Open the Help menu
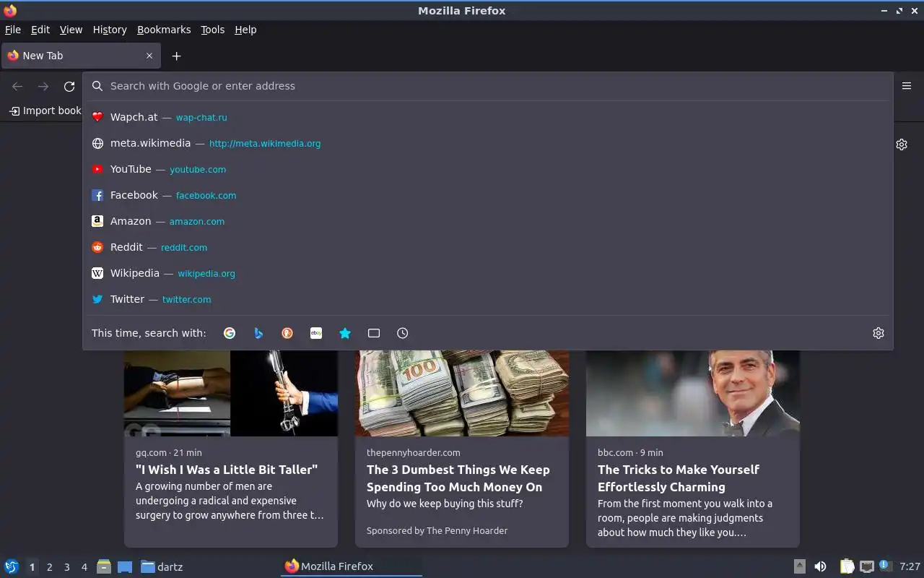This screenshot has width=924, height=578. [x=245, y=30]
